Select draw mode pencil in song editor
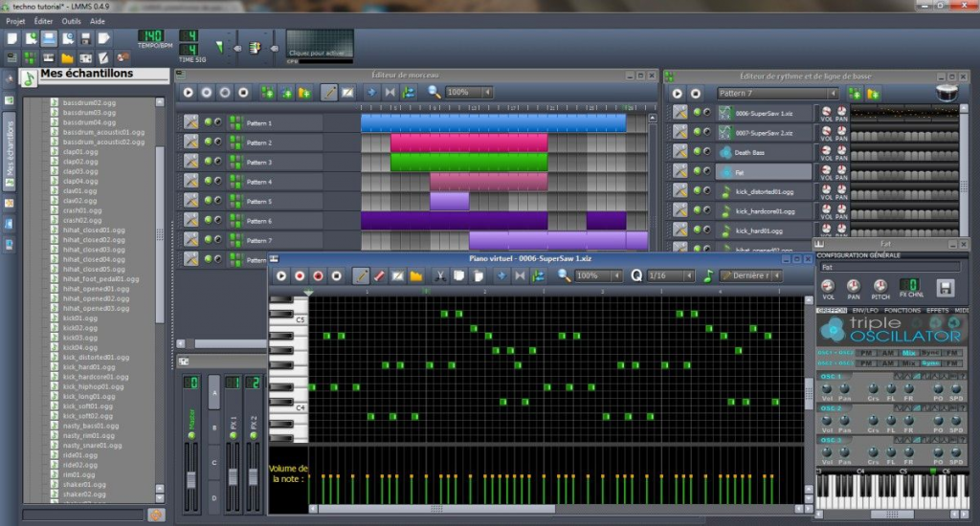This screenshot has width=980, height=526. (x=329, y=93)
